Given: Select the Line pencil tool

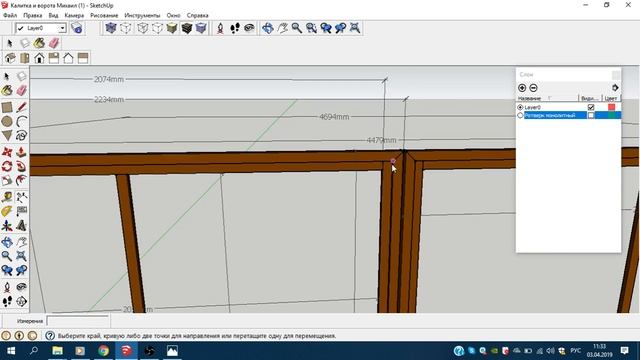Looking at the screenshot, I should 22,107.
